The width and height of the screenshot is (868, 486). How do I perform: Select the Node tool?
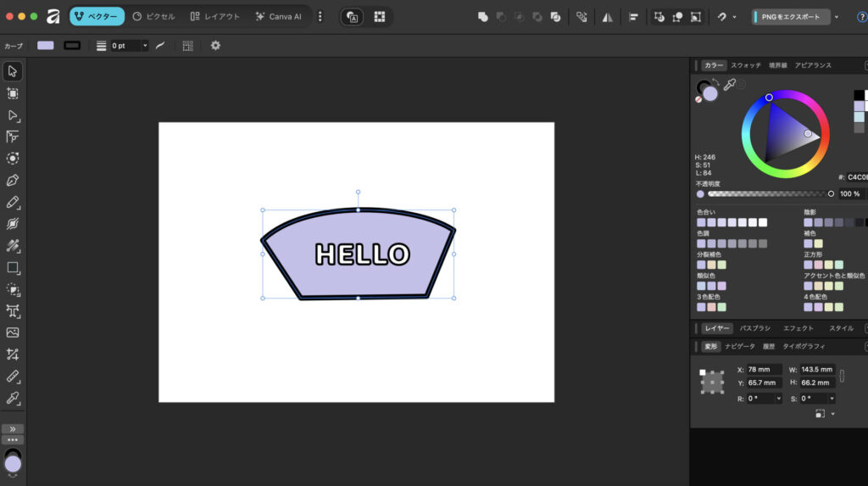(x=13, y=115)
